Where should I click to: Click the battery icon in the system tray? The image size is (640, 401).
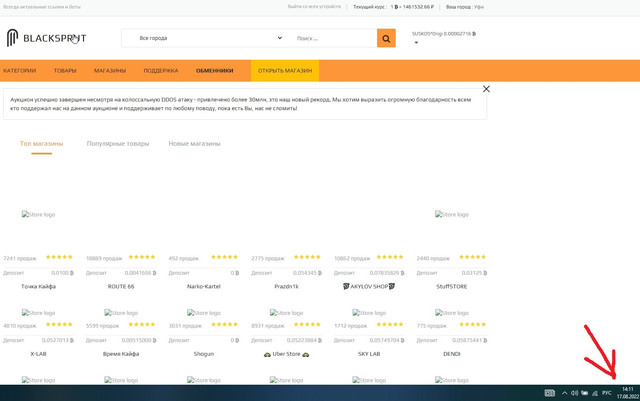click(x=584, y=393)
